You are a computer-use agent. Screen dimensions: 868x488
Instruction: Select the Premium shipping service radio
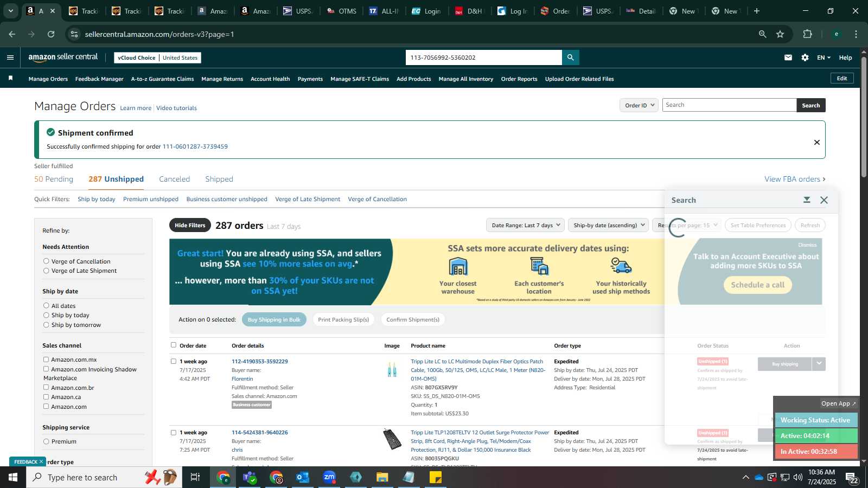[x=46, y=441]
